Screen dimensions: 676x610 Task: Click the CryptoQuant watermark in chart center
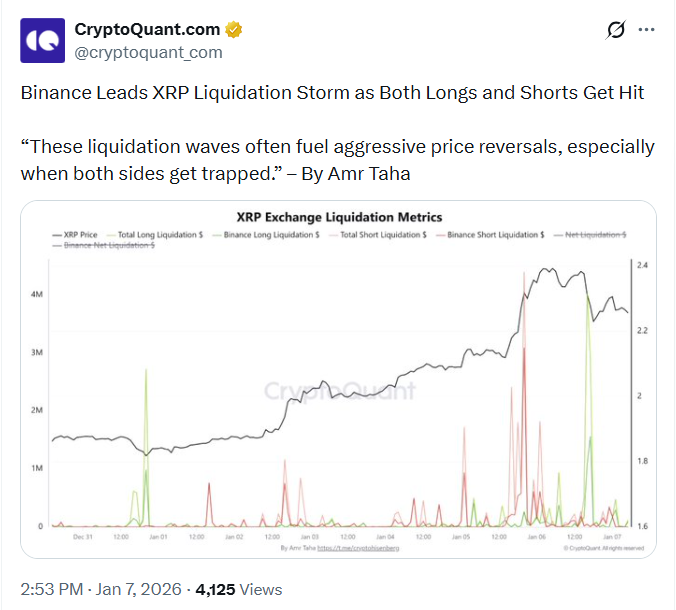[339, 390]
